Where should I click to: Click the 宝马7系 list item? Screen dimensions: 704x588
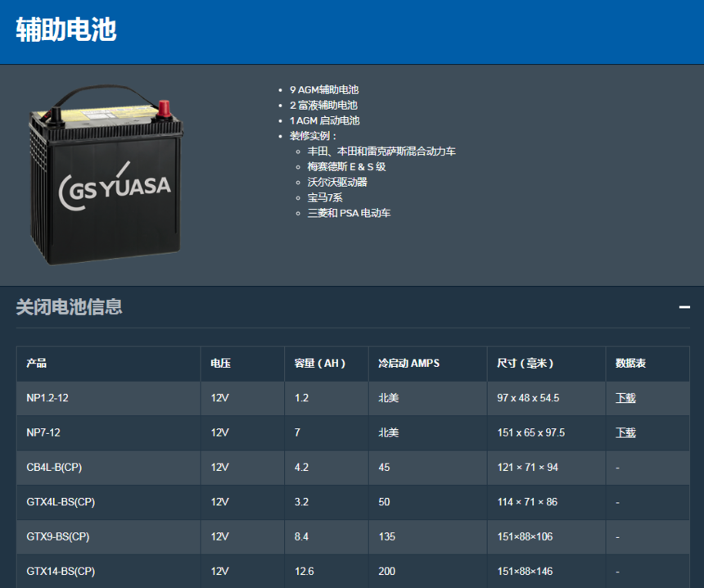coord(325,197)
